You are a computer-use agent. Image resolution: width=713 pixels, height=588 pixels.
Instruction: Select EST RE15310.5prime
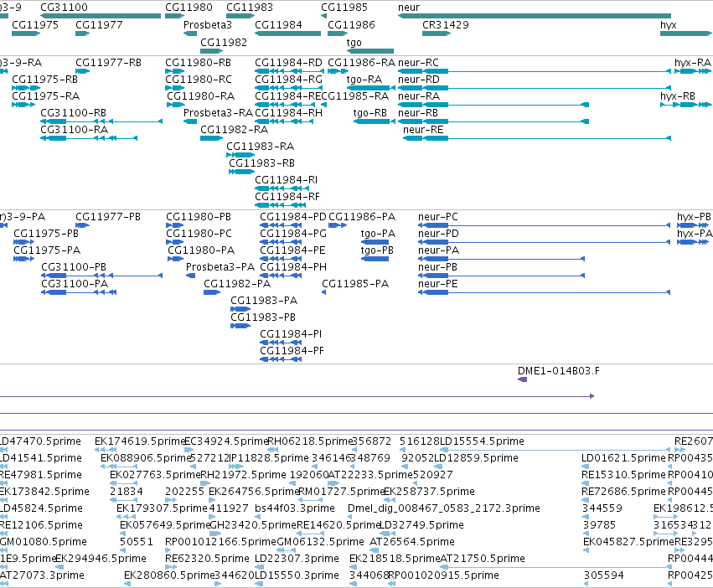coord(623,475)
